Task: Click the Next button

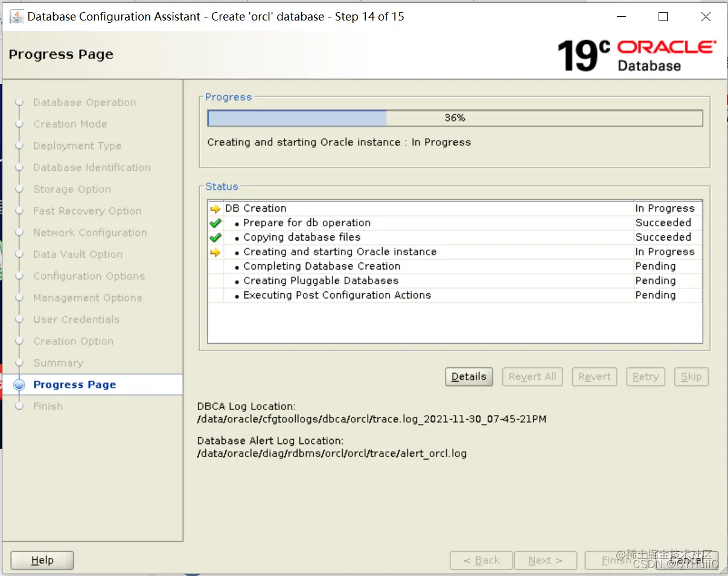Action: point(545,560)
